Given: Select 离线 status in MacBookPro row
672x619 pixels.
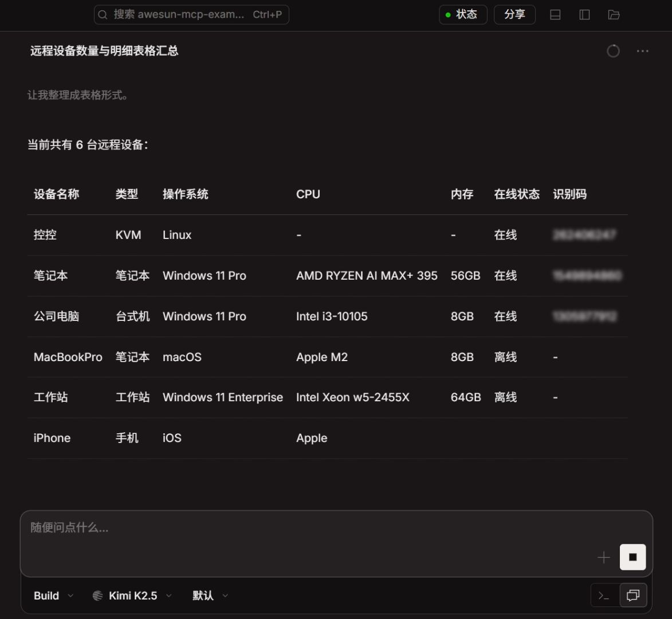Looking at the screenshot, I should tap(505, 357).
